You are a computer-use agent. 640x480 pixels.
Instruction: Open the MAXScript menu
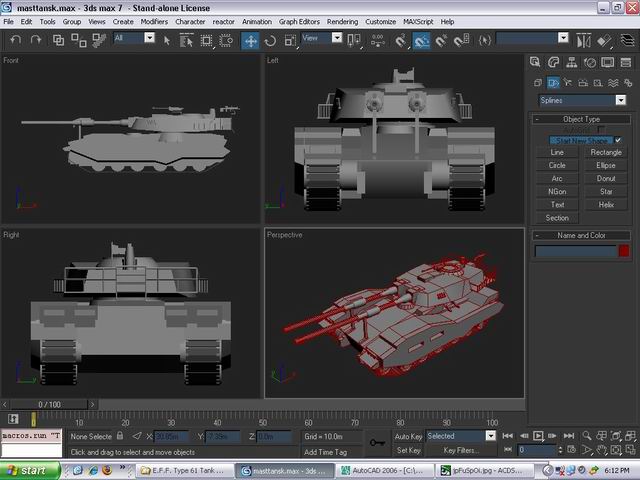click(x=418, y=22)
